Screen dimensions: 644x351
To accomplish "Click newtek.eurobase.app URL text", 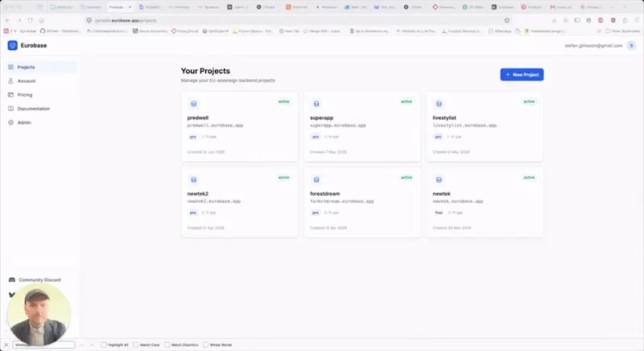I will [458, 201].
